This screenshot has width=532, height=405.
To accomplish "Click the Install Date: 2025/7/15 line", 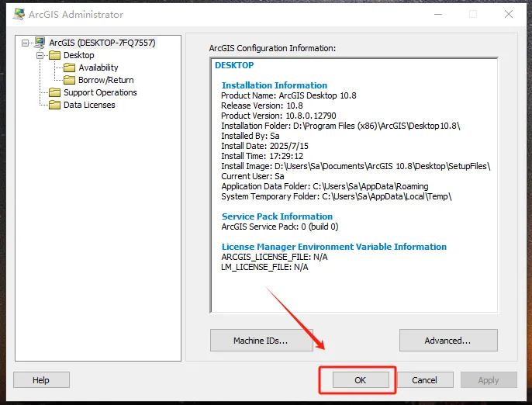I will coord(265,146).
